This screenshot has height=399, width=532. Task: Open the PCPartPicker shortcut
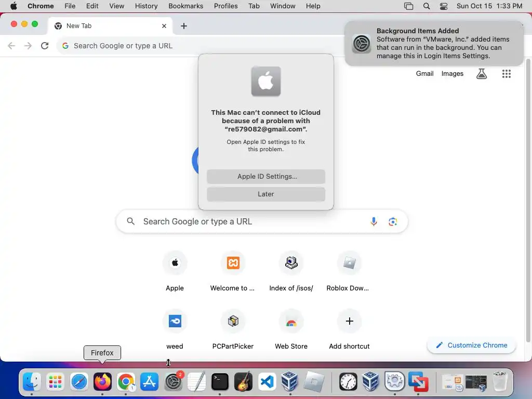tap(233, 330)
